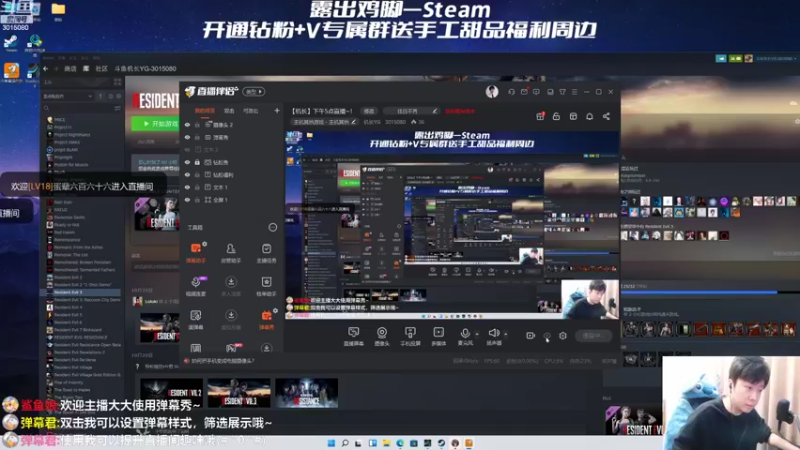Show the hidden 文本 2 source
Screen dimensions: 800x450
coord(187,149)
